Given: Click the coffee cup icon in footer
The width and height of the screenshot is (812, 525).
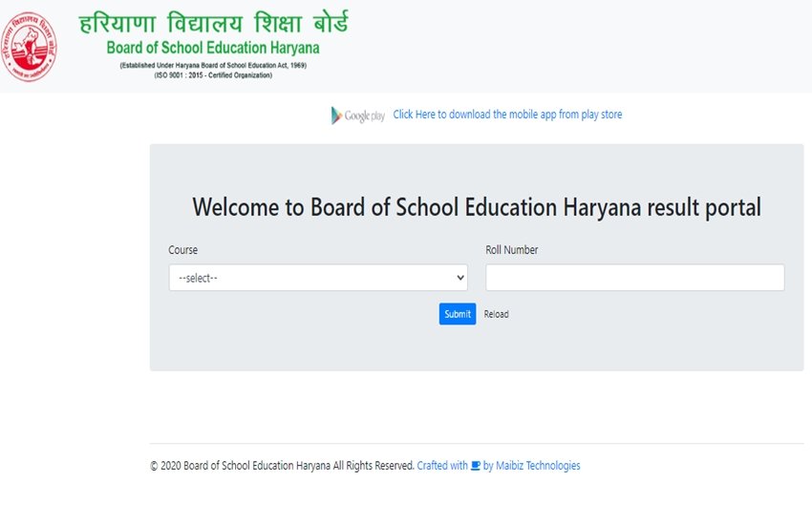Looking at the screenshot, I should [476, 466].
